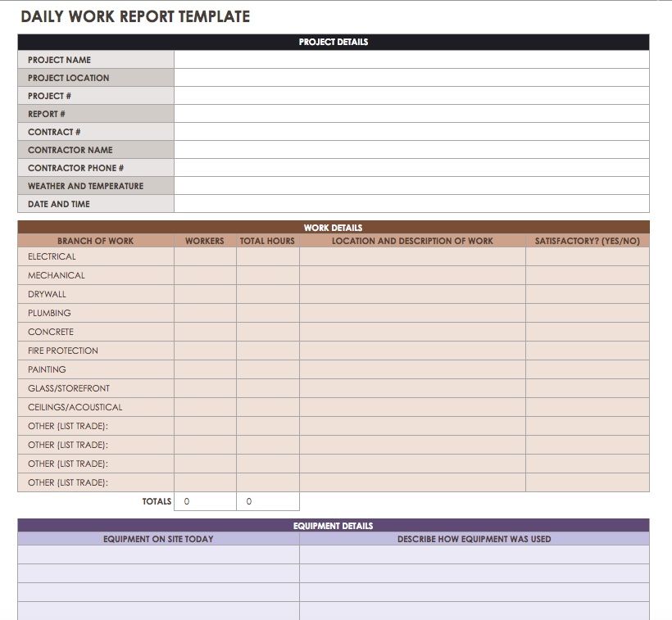Select the CONTRACTOR NAME label cell

coord(96,149)
